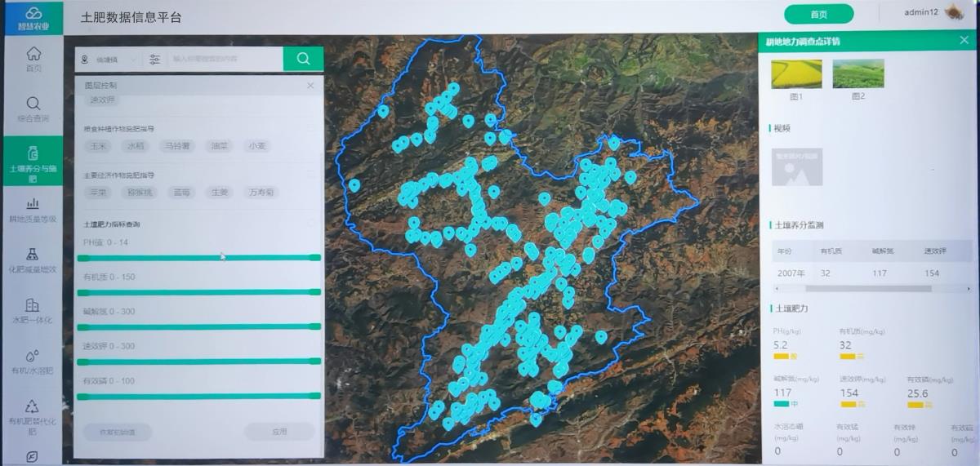Viewport: 980px width, 466px height.
Task: Open 综合查询 magnifier icon in sidebar
Action: tap(33, 104)
